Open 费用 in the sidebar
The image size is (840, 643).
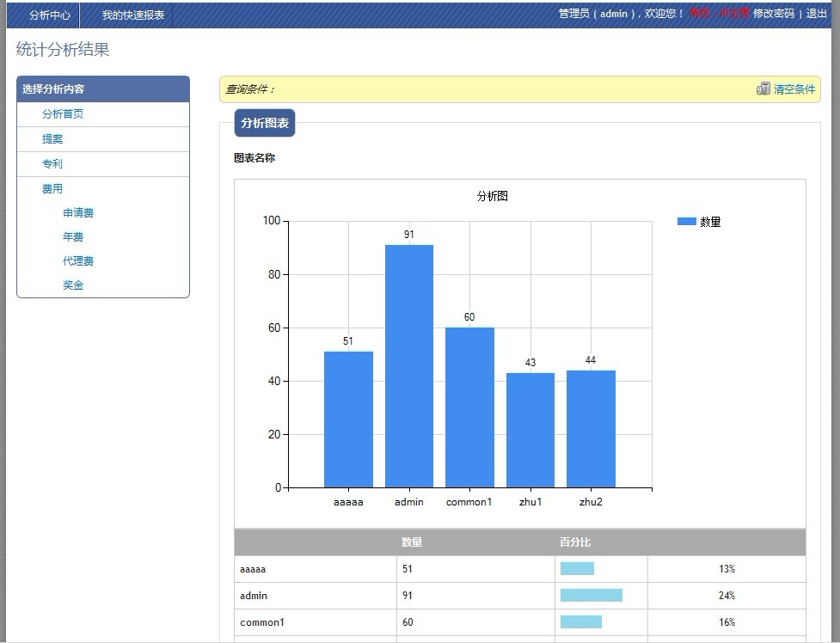coord(52,188)
